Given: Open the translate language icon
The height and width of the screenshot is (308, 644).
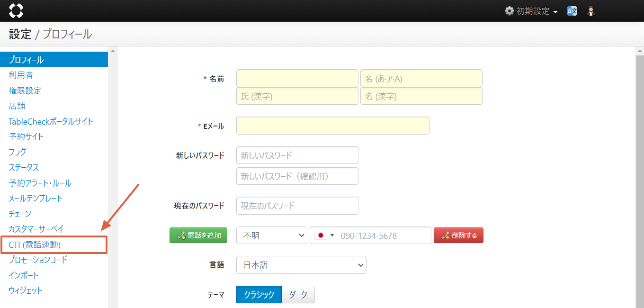Looking at the screenshot, I should (x=572, y=11).
